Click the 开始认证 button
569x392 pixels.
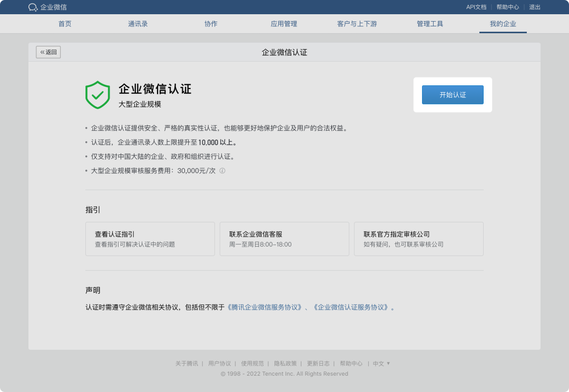(452, 94)
